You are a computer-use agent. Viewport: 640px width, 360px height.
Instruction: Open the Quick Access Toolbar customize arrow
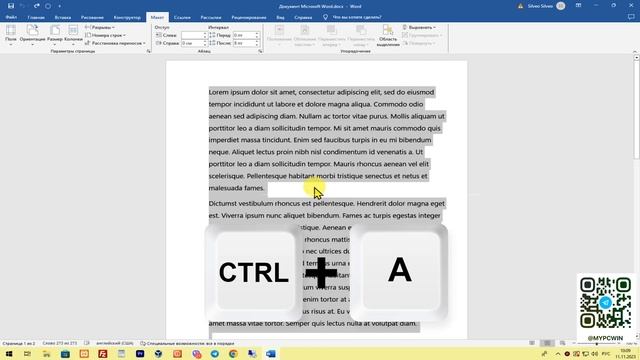click(x=60, y=6)
